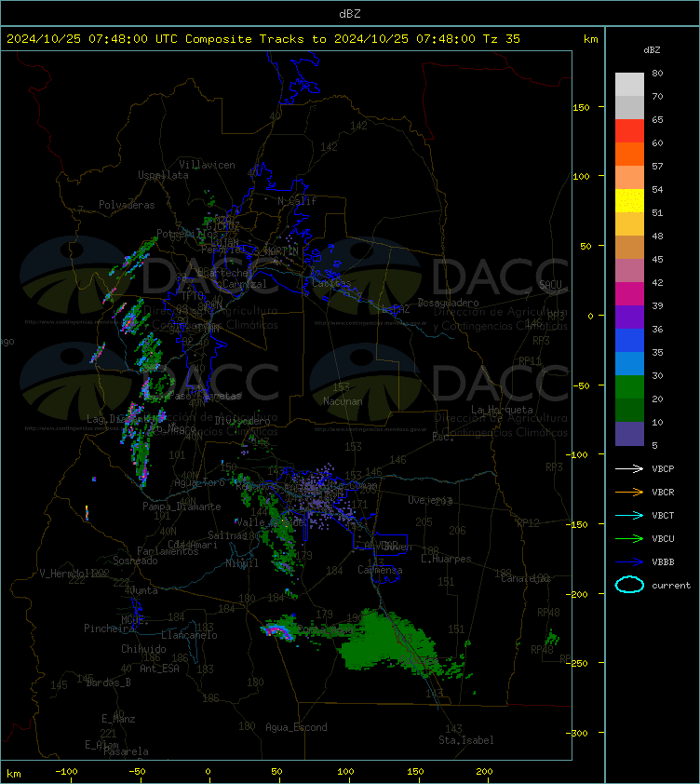Click the 'Bardas_B' place label
Viewport: 700px width, 784px height.
coord(109,683)
